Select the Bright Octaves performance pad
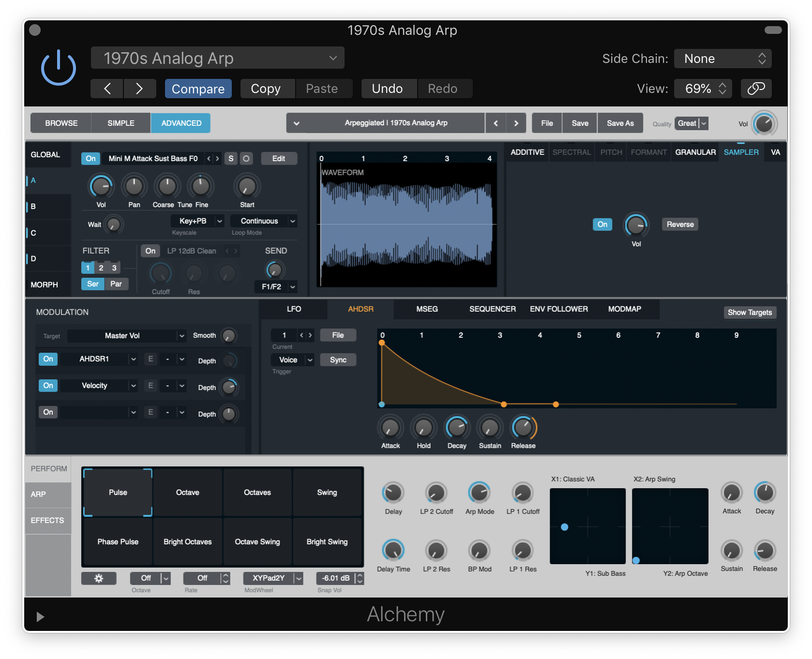The width and height of the screenshot is (812, 659). pos(188,542)
